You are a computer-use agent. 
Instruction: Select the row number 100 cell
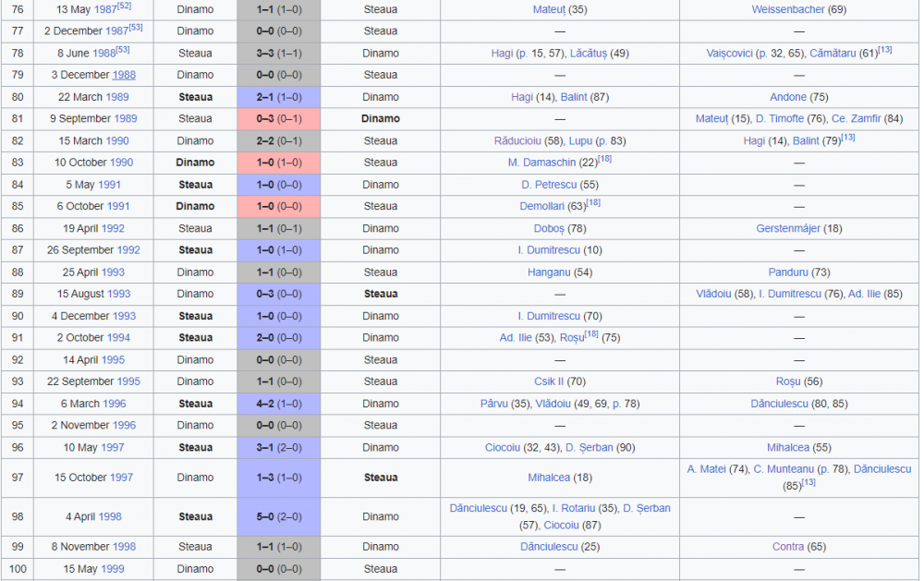pos(18,569)
